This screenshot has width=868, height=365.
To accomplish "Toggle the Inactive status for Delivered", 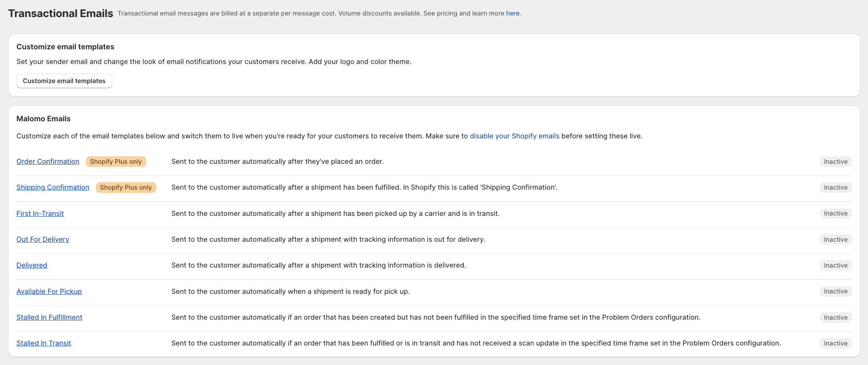I will 835,265.
